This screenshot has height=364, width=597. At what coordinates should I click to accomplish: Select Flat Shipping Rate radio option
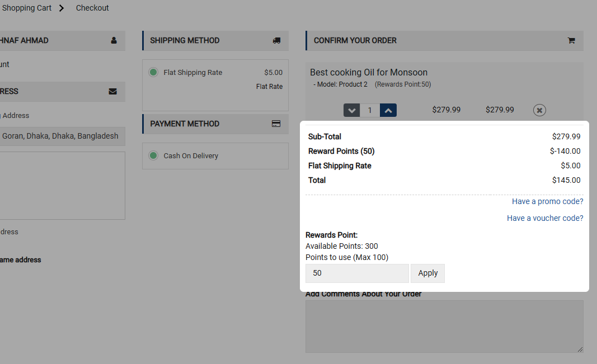click(x=153, y=73)
